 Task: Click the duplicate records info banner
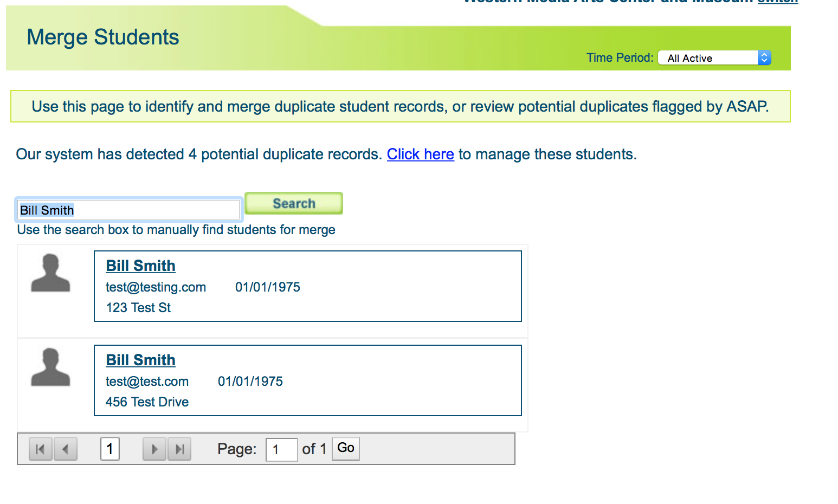click(400, 106)
